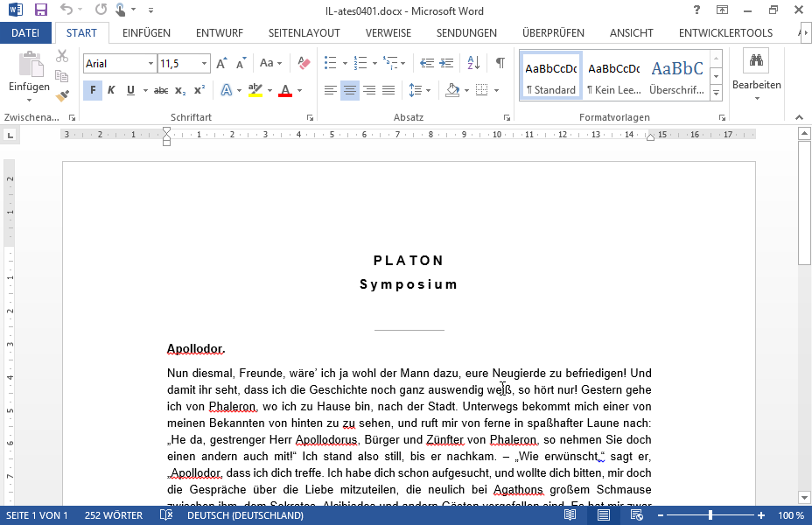This screenshot has height=525, width=812.
Task: Show or hide paragraph marks
Action: 500,63
